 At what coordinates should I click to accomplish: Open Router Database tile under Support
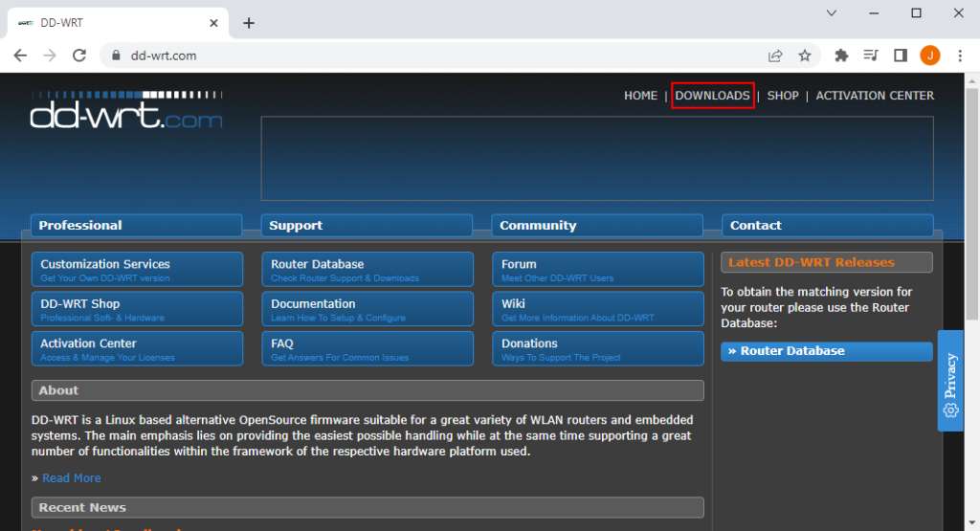click(367, 269)
